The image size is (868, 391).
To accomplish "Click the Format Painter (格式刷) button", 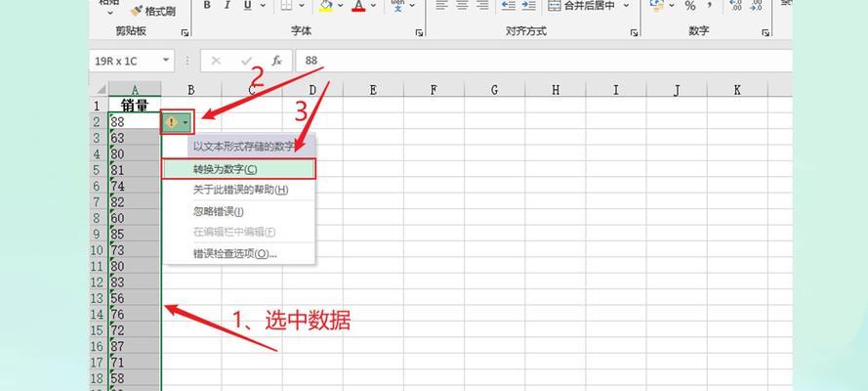I will [152, 11].
